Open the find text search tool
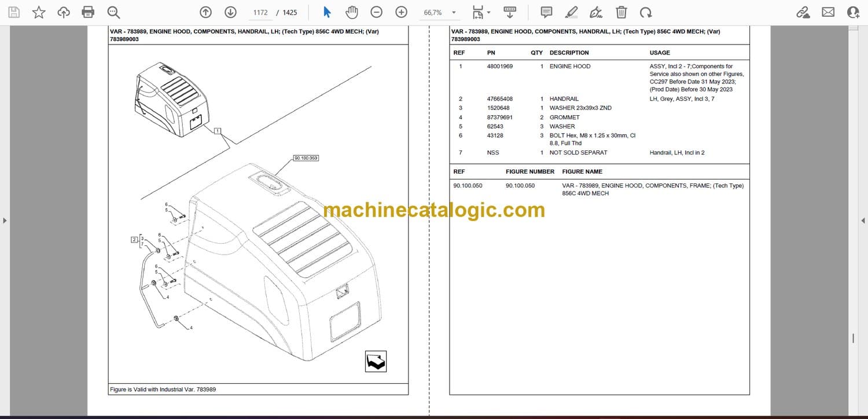 113,12
